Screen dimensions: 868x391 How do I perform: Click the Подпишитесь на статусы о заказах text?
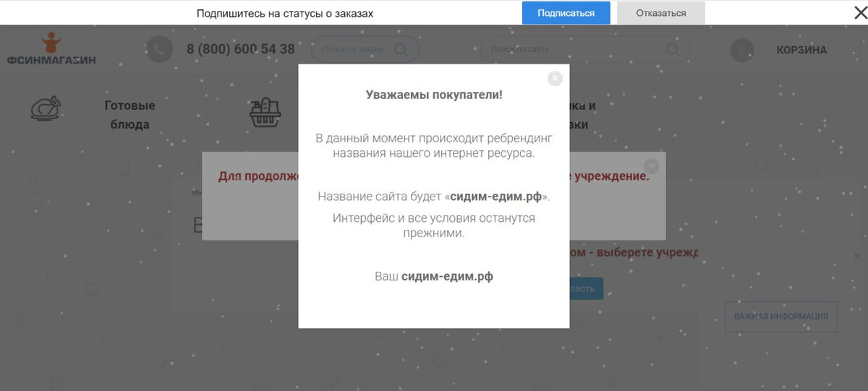tap(285, 13)
